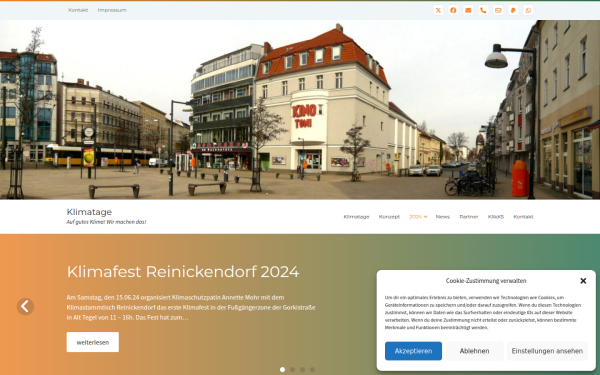
Task: Click the PayPal donation icon
Action: (513, 10)
